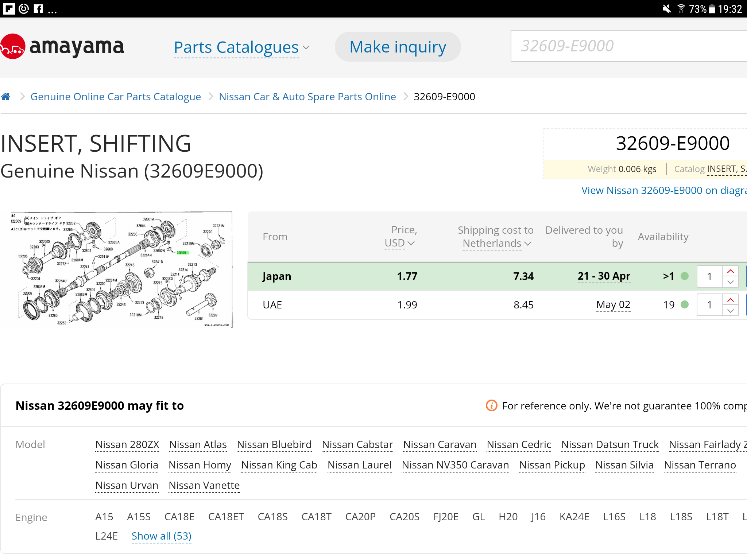
Task: Select the Nissan Cedric model
Action: point(519,445)
